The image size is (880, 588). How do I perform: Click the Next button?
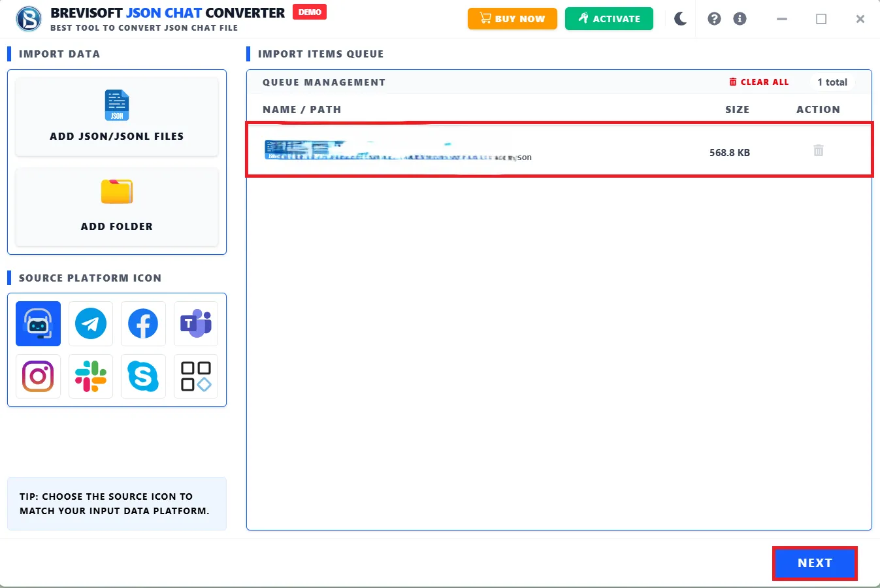815,563
